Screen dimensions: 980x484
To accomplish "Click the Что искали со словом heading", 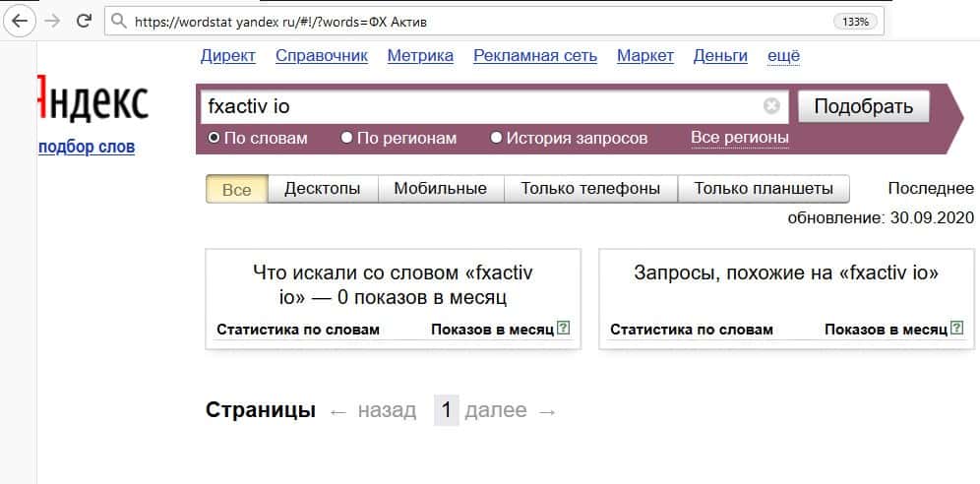I will click(394, 285).
